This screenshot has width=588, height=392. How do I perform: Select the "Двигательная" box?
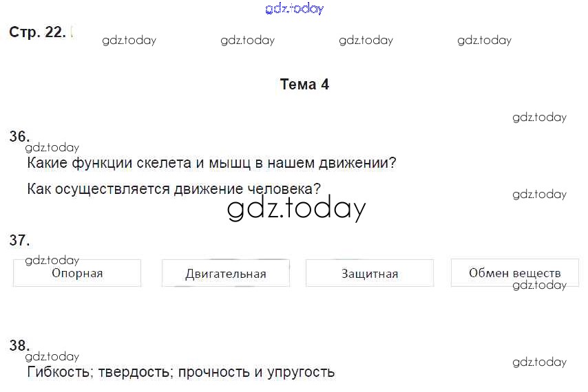[225, 274]
